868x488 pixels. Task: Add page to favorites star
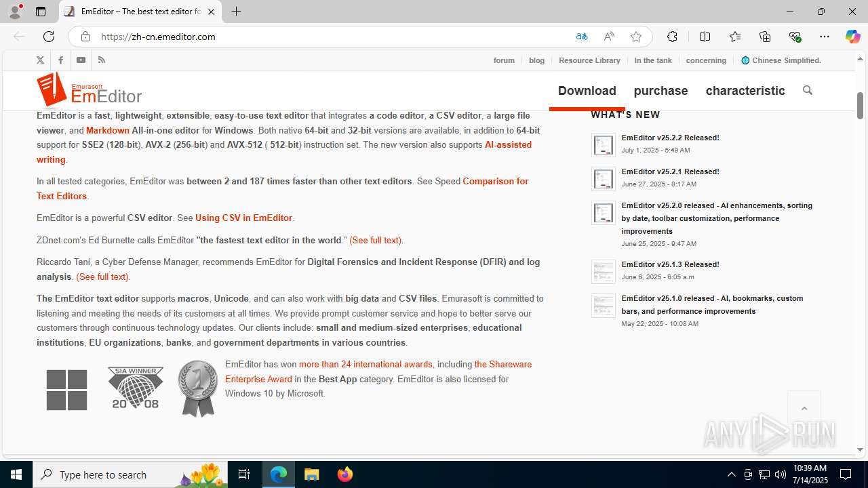pos(636,37)
